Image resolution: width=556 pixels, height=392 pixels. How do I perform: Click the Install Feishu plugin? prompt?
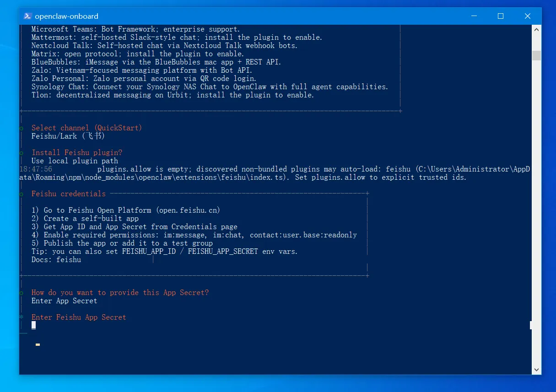tap(77, 153)
